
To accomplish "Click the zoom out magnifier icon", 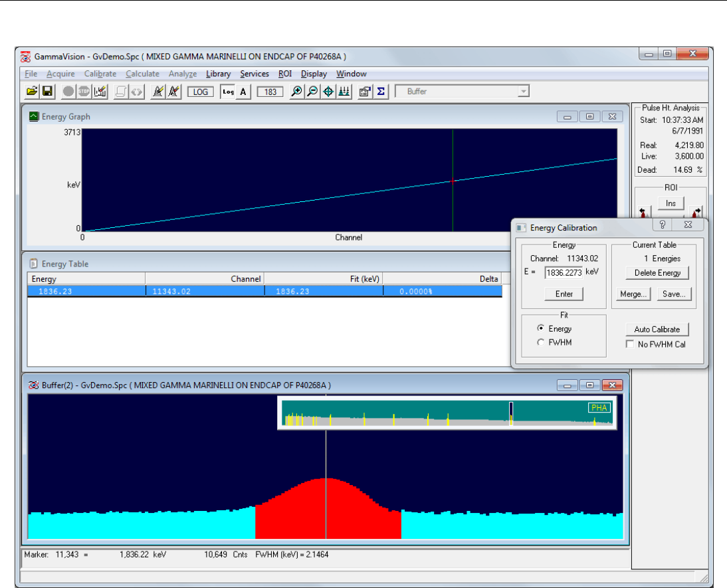I will click(x=312, y=92).
